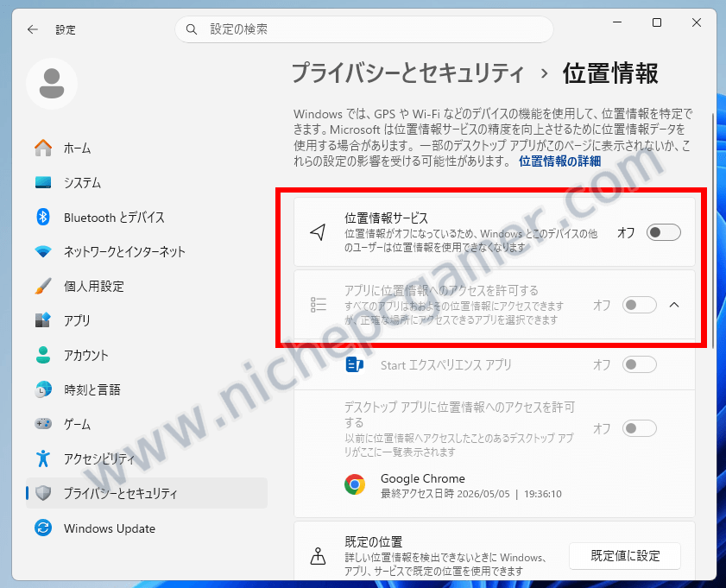The height and width of the screenshot is (588, 726).
Task: Click the Apps icon in sidebar
Action: [43, 320]
